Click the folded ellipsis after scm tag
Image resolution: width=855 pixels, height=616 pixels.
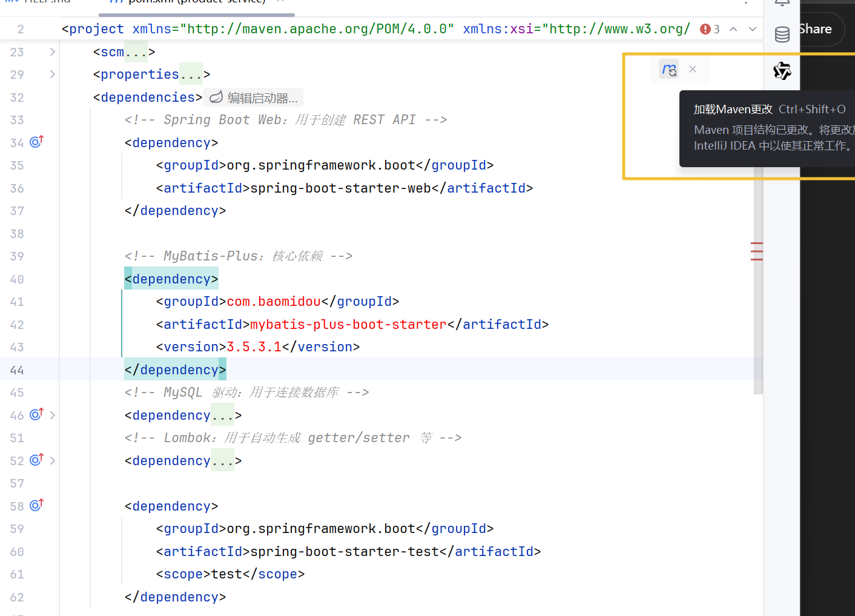click(136, 52)
